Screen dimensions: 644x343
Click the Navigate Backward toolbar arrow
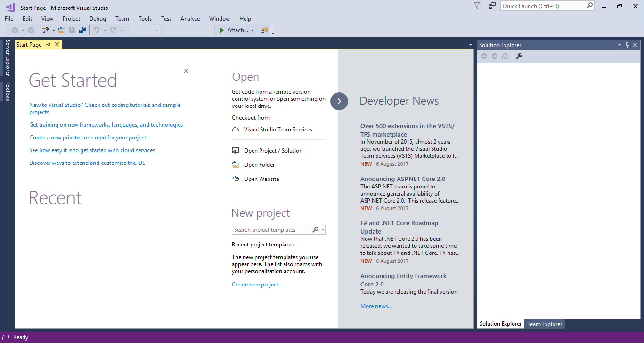(15, 30)
